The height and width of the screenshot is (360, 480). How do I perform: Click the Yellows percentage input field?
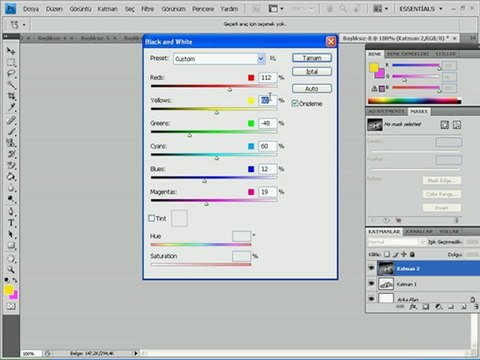[267, 100]
